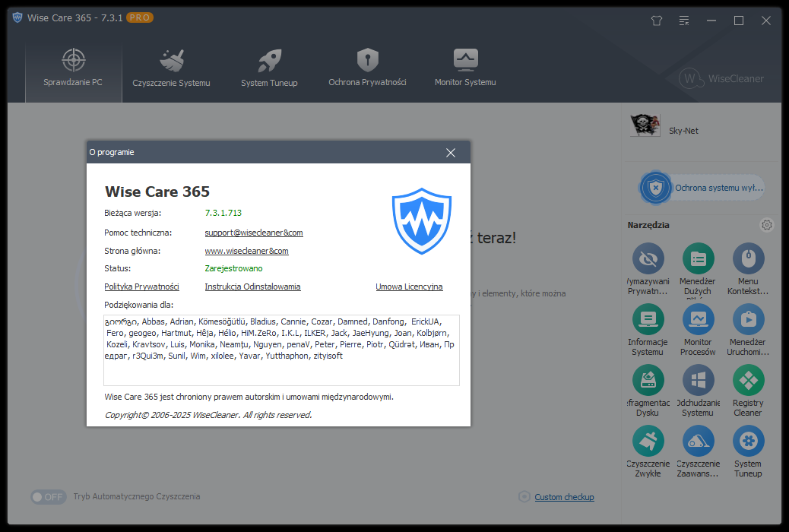Click the title bar app shield icon
789x532 pixels.
click(17, 17)
